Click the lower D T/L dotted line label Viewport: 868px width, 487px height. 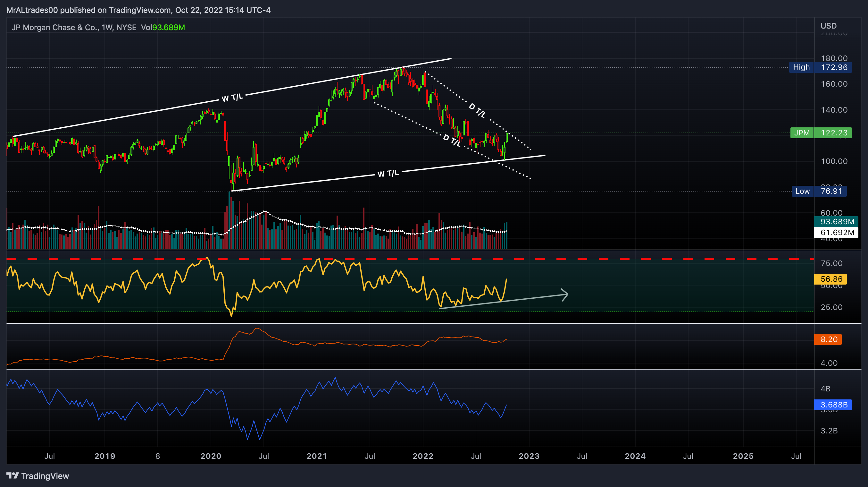click(x=452, y=140)
